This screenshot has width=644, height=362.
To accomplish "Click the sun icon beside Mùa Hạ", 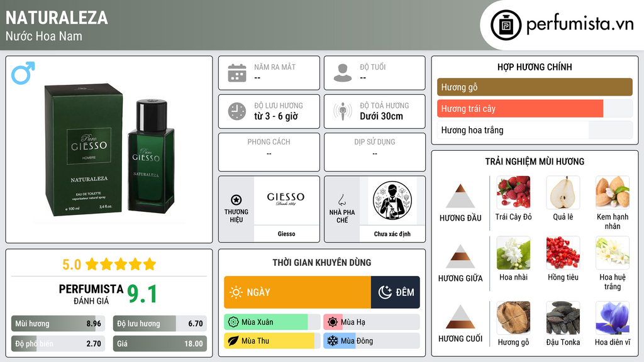I will 333,322.
